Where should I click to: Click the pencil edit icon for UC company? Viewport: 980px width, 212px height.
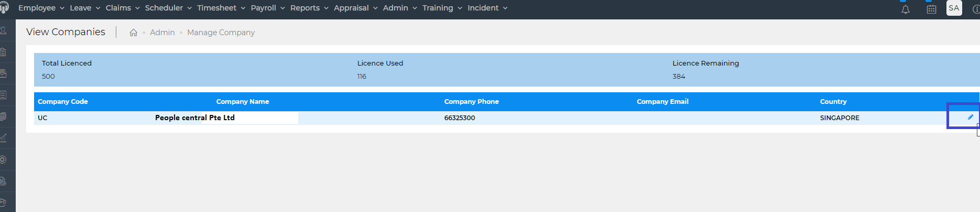pyautogui.click(x=970, y=117)
